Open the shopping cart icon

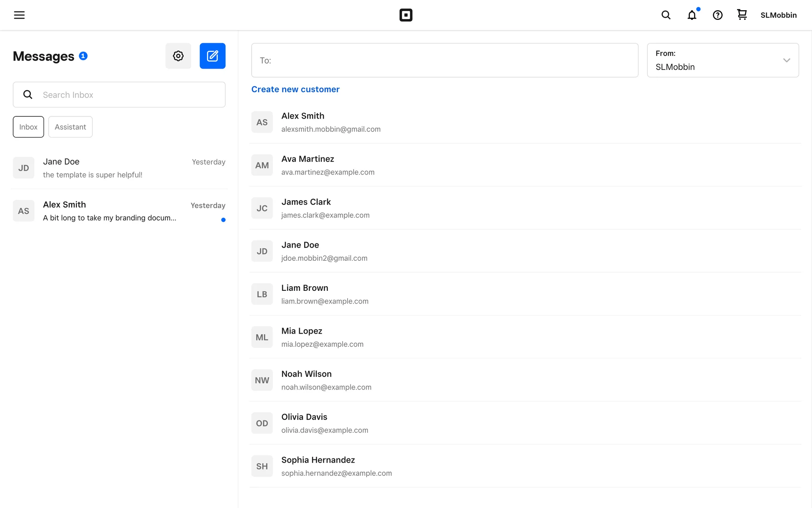point(742,15)
